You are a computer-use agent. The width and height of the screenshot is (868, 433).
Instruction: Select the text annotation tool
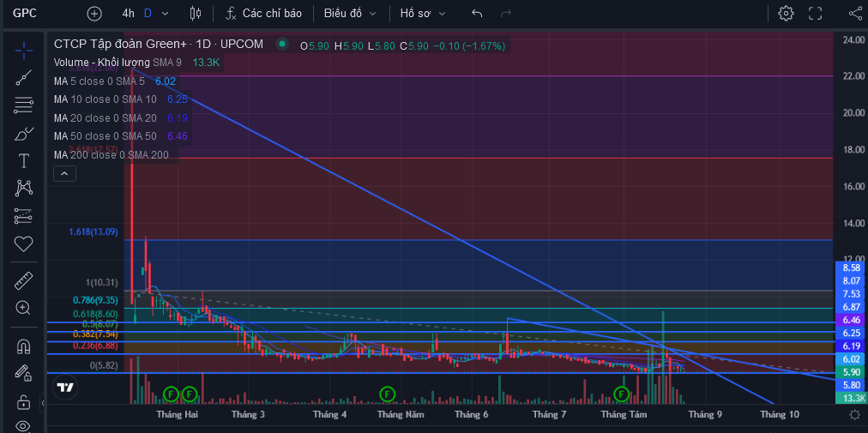(23, 161)
